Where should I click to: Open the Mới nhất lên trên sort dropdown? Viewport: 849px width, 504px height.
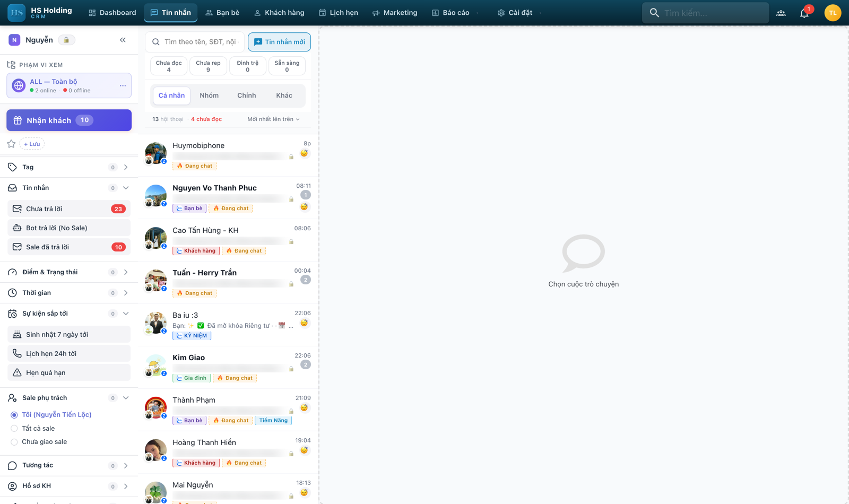click(x=273, y=119)
